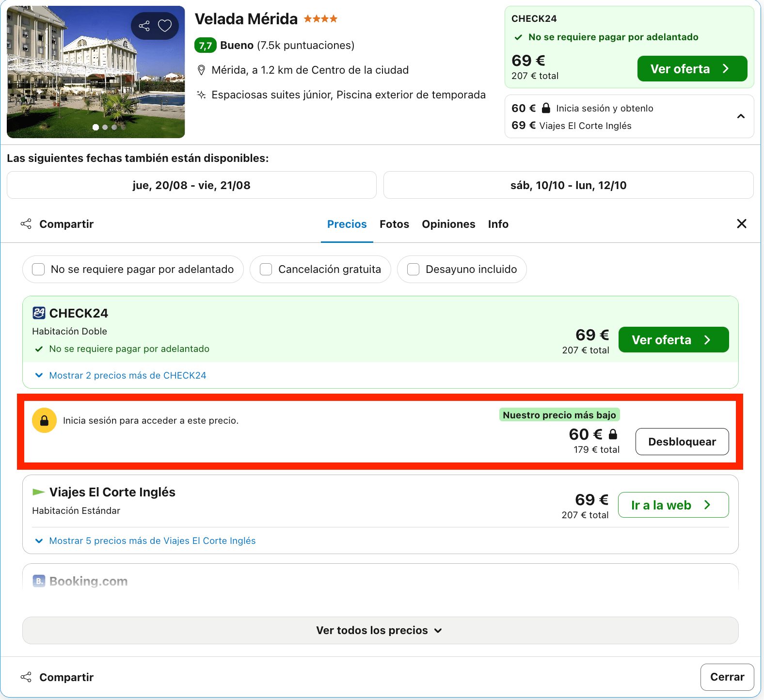Click the location pin icon near Mérida

(201, 70)
